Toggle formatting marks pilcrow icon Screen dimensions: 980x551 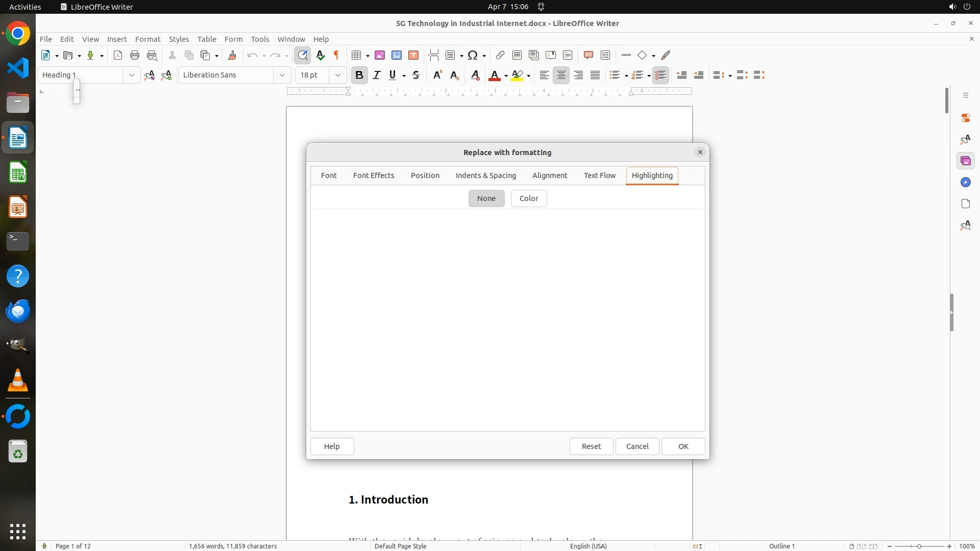pos(336,55)
